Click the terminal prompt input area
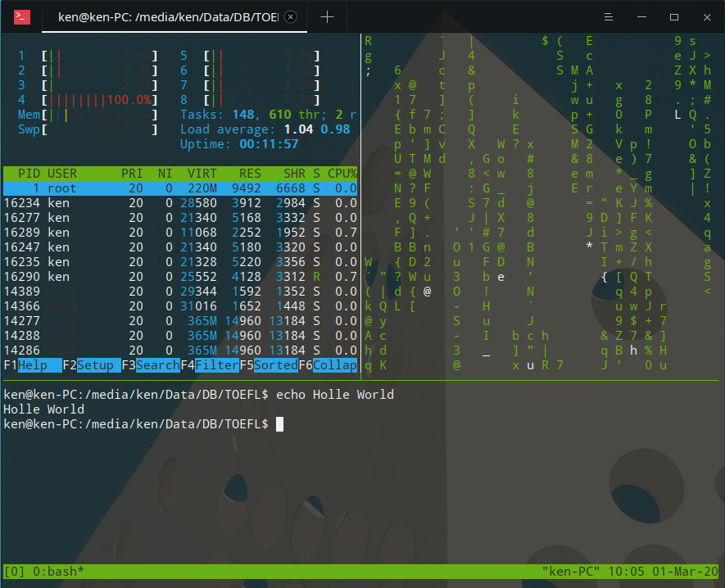725x588 pixels. point(279,423)
